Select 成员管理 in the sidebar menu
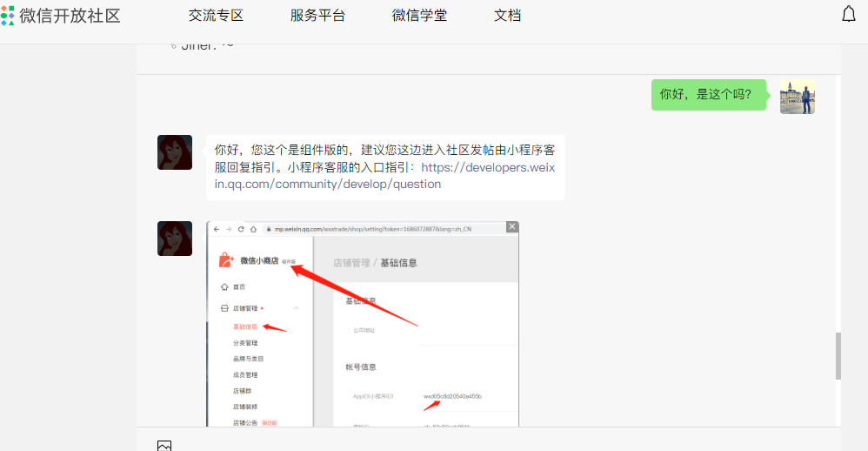This screenshot has width=868, height=451. (245, 375)
